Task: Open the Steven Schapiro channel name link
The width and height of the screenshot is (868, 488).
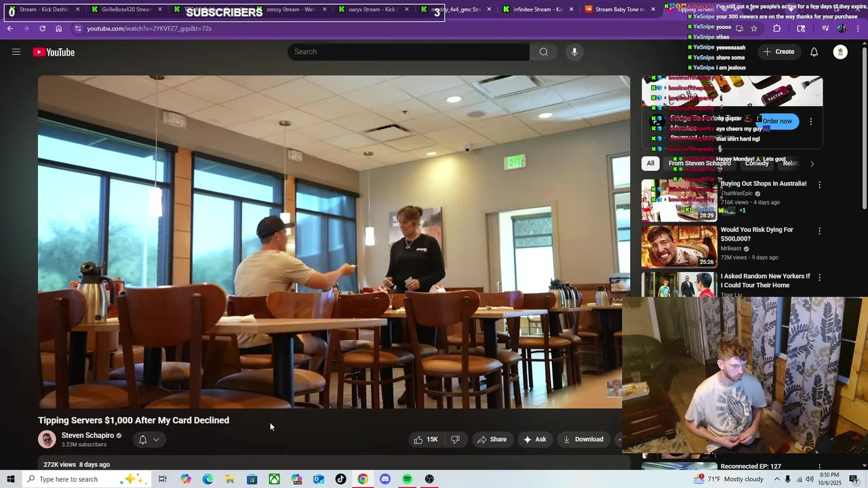Action: (87, 436)
